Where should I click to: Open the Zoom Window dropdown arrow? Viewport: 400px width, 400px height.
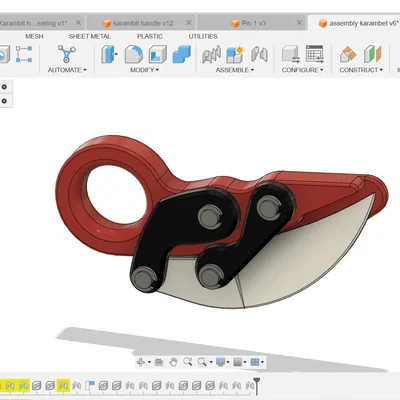point(211,362)
